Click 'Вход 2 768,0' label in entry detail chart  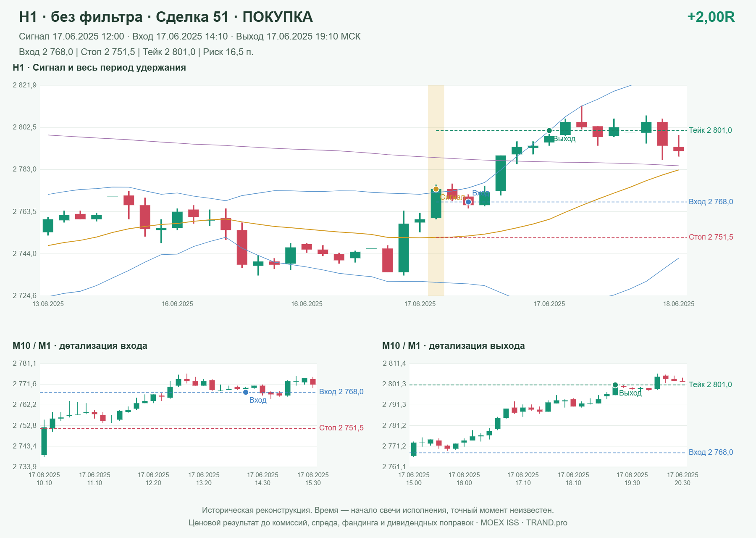[341, 392]
